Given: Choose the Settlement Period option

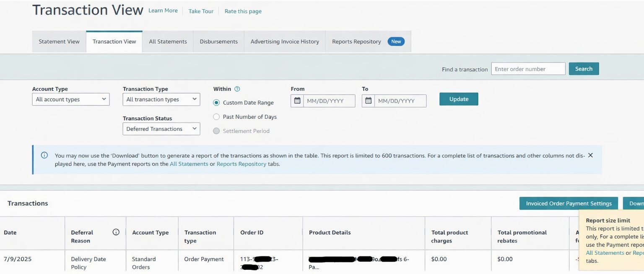Looking at the screenshot, I should tap(216, 130).
